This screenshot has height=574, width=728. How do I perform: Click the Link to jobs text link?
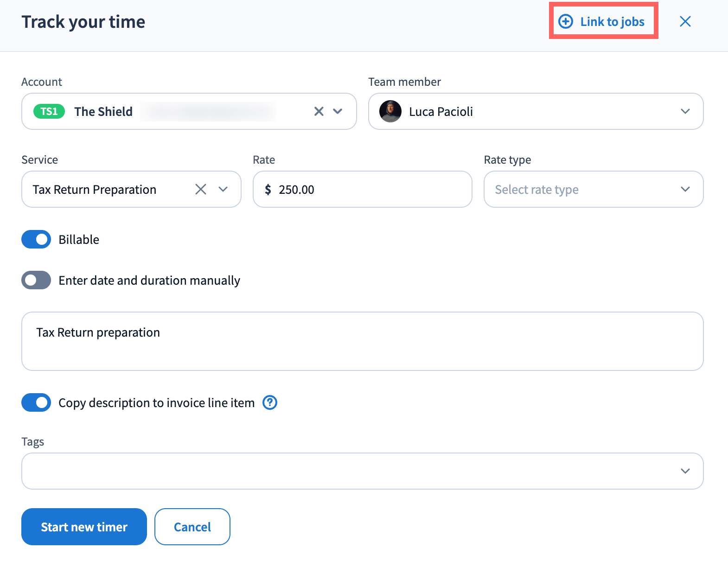point(612,22)
